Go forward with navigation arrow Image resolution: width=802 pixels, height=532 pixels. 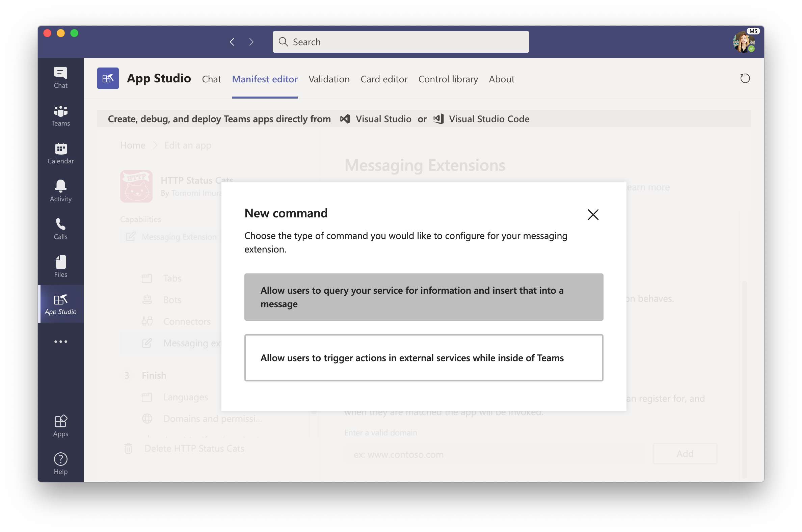tap(251, 42)
